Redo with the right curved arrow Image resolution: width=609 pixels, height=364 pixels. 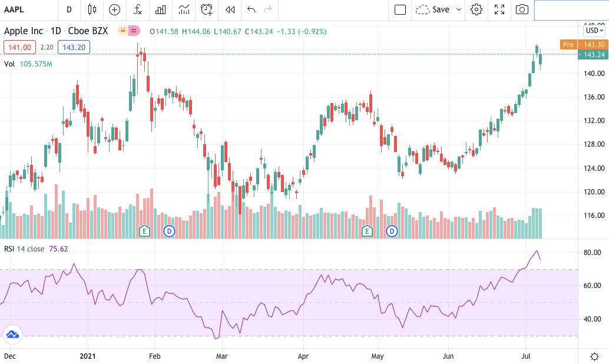tap(267, 9)
